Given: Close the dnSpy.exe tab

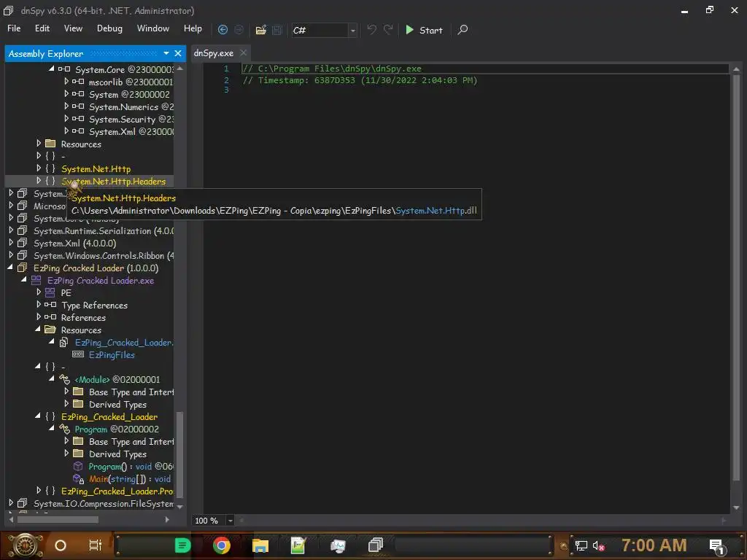Looking at the screenshot, I should [244, 52].
